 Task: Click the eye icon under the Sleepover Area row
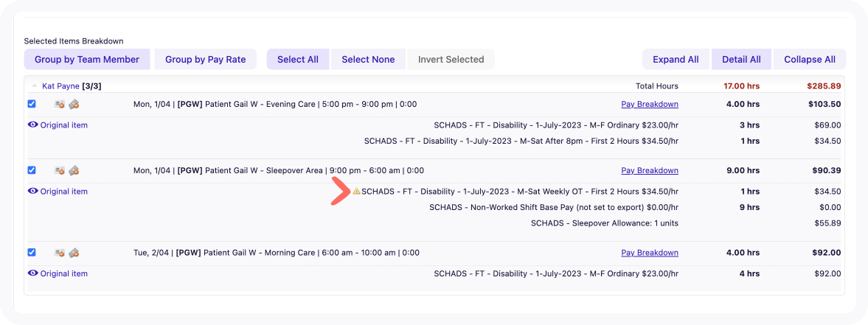tap(33, 192)
